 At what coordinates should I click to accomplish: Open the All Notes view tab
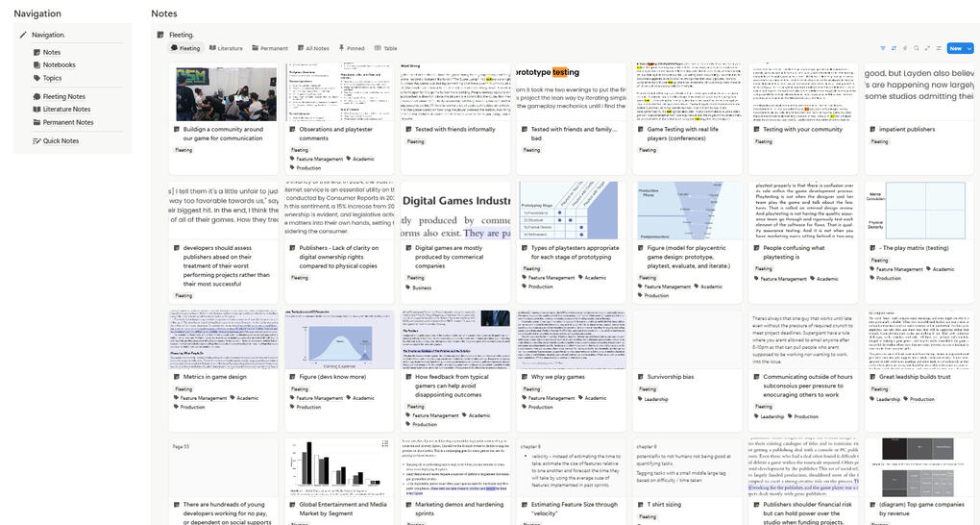pos(312,48)
